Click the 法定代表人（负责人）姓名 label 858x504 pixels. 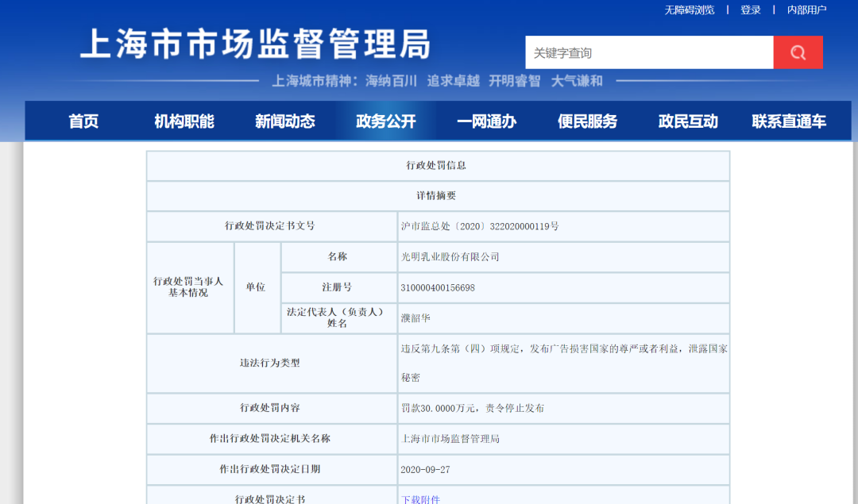point(337,317)
